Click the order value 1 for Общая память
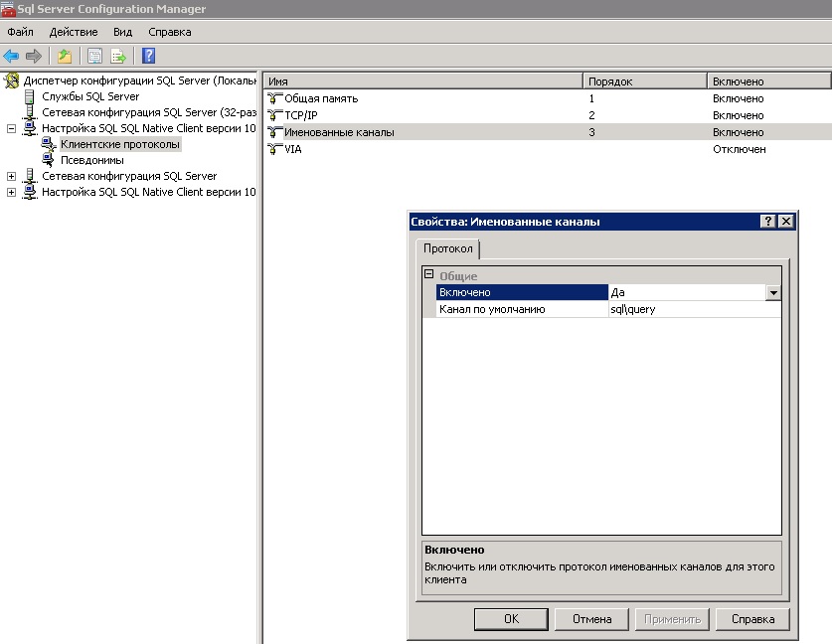The width and height of the screenshot is (832, 644). pyautogui.click(x=591, y=98)
